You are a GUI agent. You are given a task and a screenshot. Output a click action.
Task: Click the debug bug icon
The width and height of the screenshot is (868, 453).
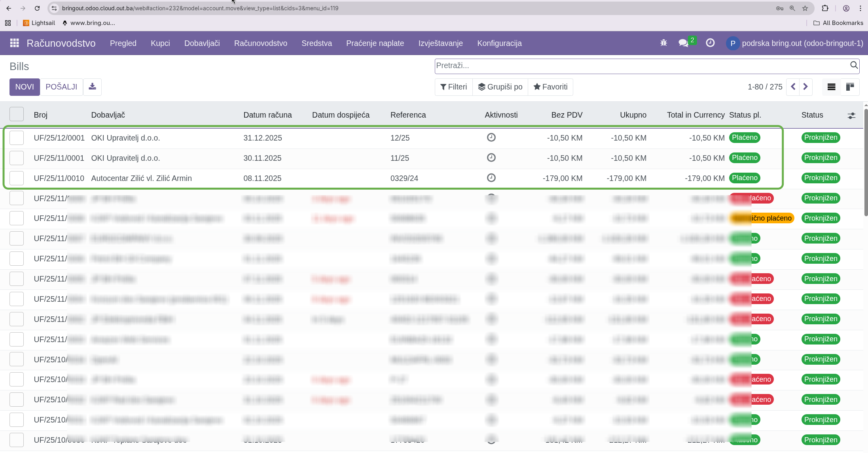[x=663, y=43]
